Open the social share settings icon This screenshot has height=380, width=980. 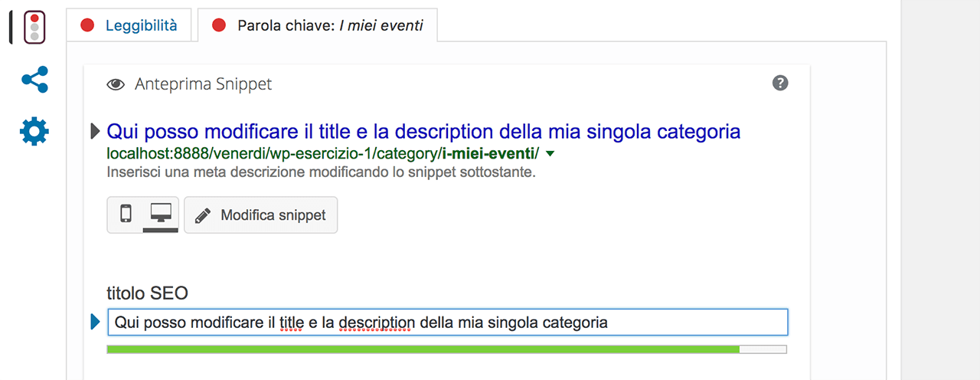click(x=34, y=80)
